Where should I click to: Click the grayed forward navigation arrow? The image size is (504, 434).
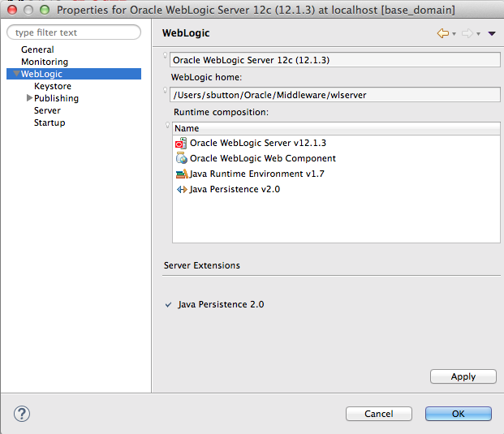pos(467,33)
